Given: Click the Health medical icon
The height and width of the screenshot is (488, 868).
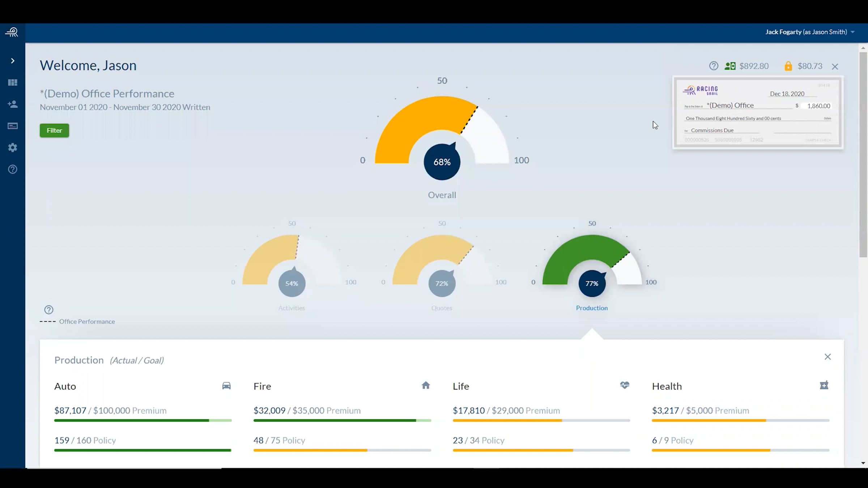Looking at the screenshot, I should point(824,385).
